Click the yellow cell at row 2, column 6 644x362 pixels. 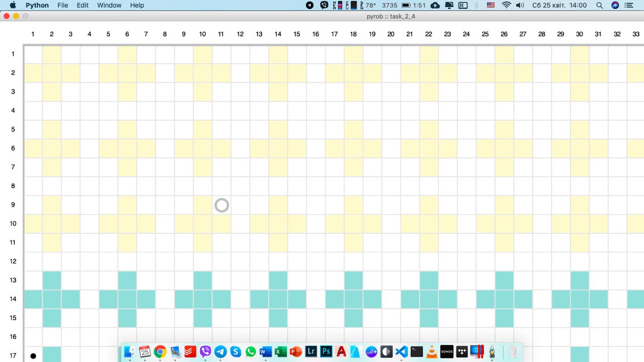pos(127,73)
